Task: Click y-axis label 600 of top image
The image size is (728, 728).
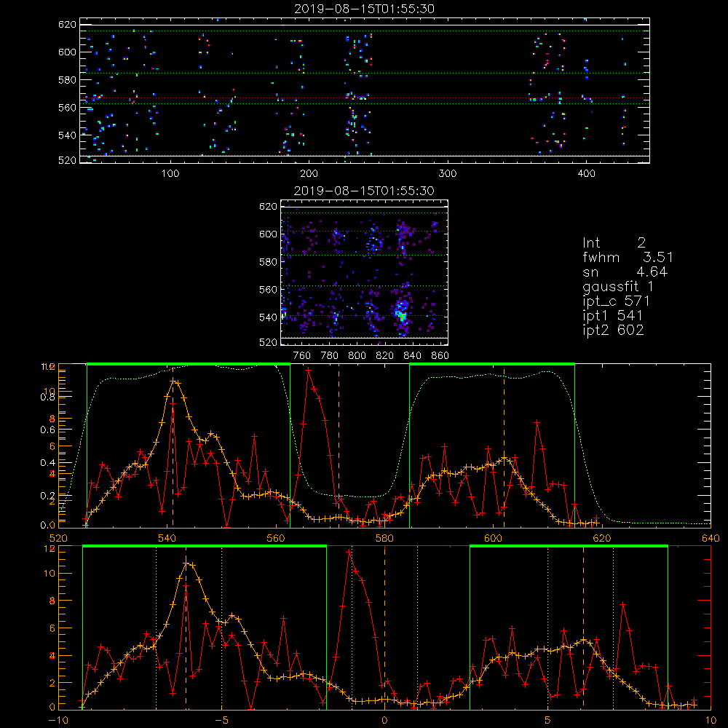Action: (x=67, y=52)
